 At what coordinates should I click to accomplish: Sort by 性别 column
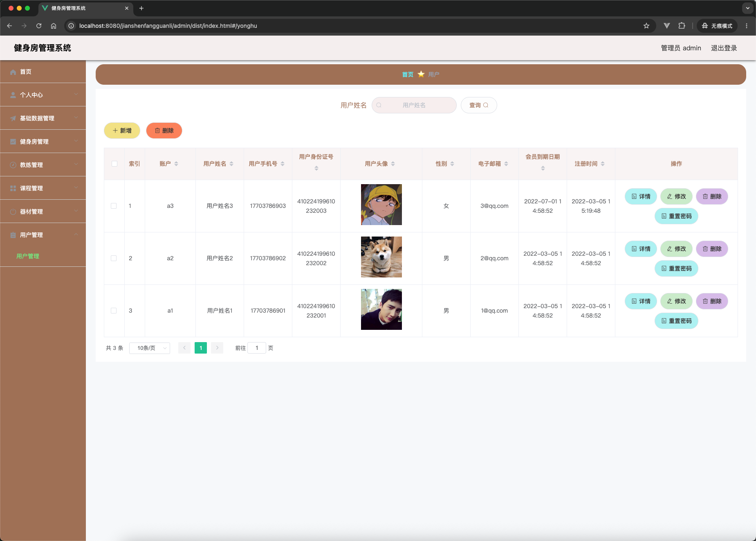(452, 164)
